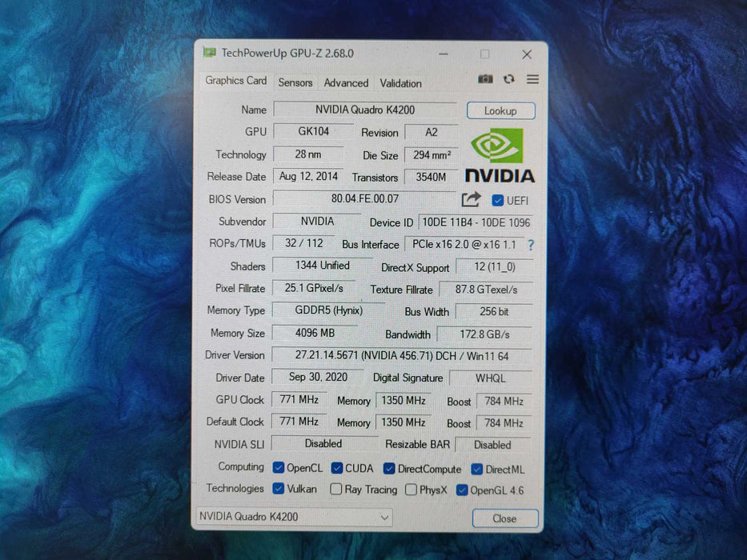Enable the Ray Tracing checkbox
The width and height of the screenshot is (747, 560).
pyautogui.click(x=335, y=489)
